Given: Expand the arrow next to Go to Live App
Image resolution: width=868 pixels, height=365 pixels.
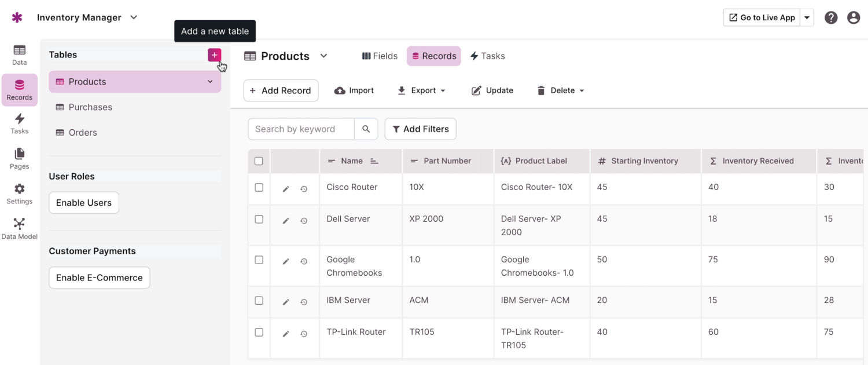Looking at the screenshot, I should tap(807, 17).
